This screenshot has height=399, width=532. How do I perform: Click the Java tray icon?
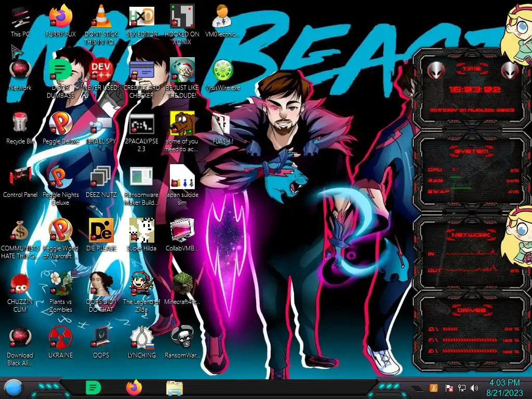434,388
